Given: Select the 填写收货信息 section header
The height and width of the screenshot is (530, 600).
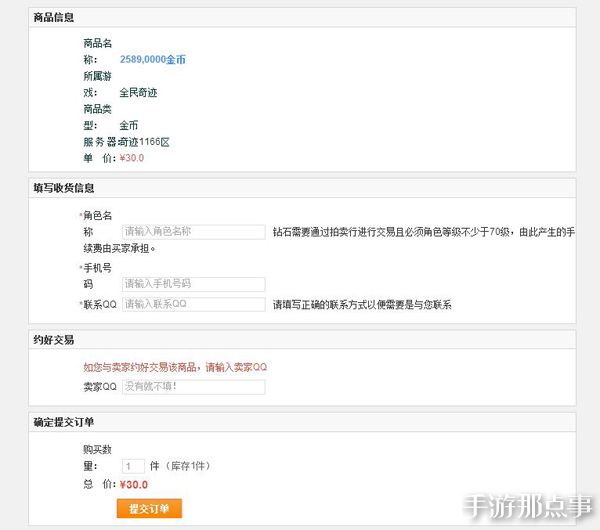Looking at the screenshot, I should tap(64, 188).
